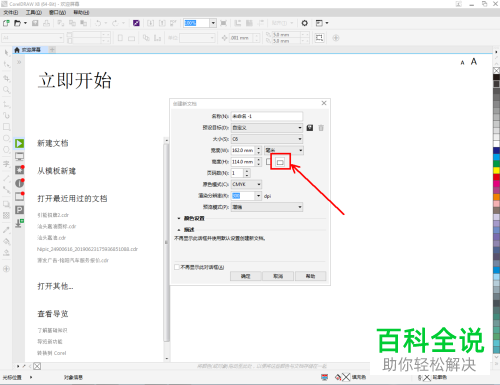Click the plus tab to add document
500x385 pixels.
click(52, 50)
